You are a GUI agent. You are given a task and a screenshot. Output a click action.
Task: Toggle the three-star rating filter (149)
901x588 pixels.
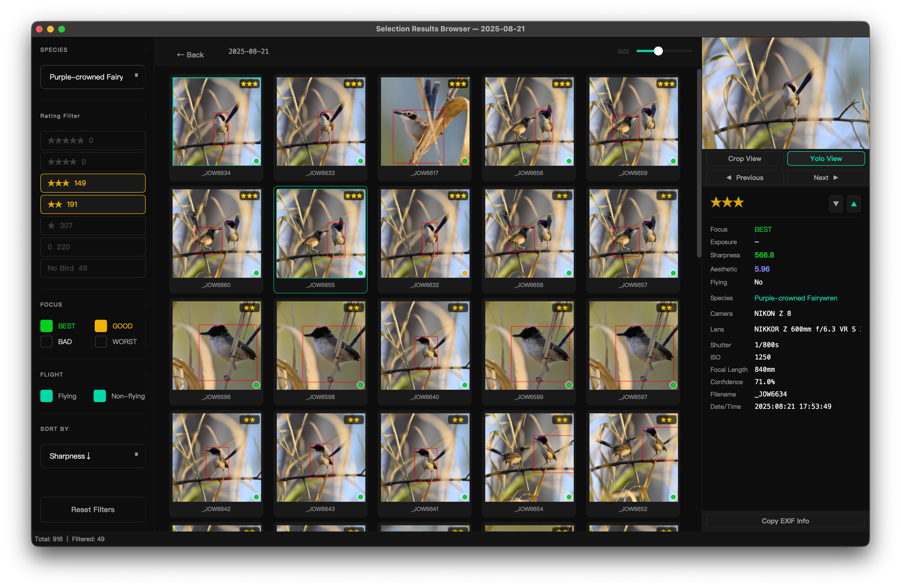(93, 183)
